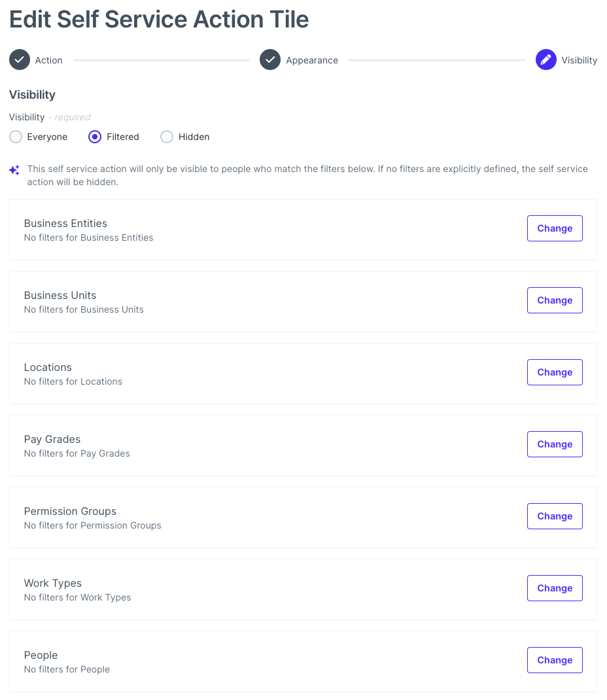Click the Permission Groups card title
This screenshot has width=607, height=700.
[70, 511]
